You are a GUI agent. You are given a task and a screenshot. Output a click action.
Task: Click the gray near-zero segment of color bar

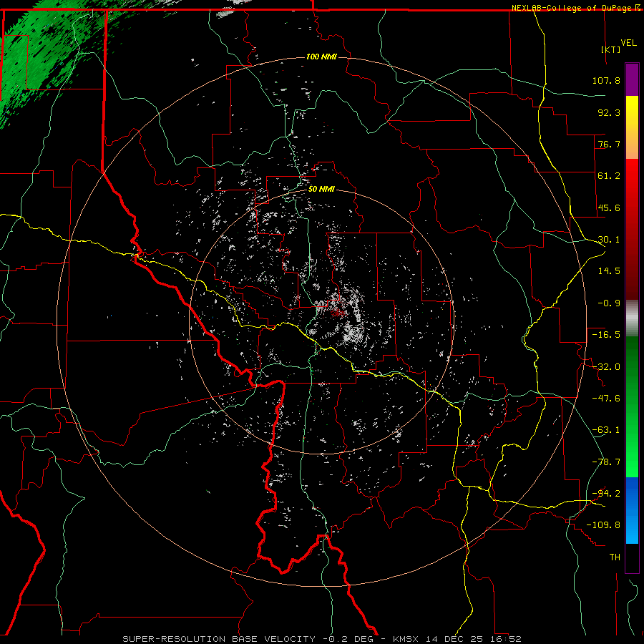click(632, 318)
